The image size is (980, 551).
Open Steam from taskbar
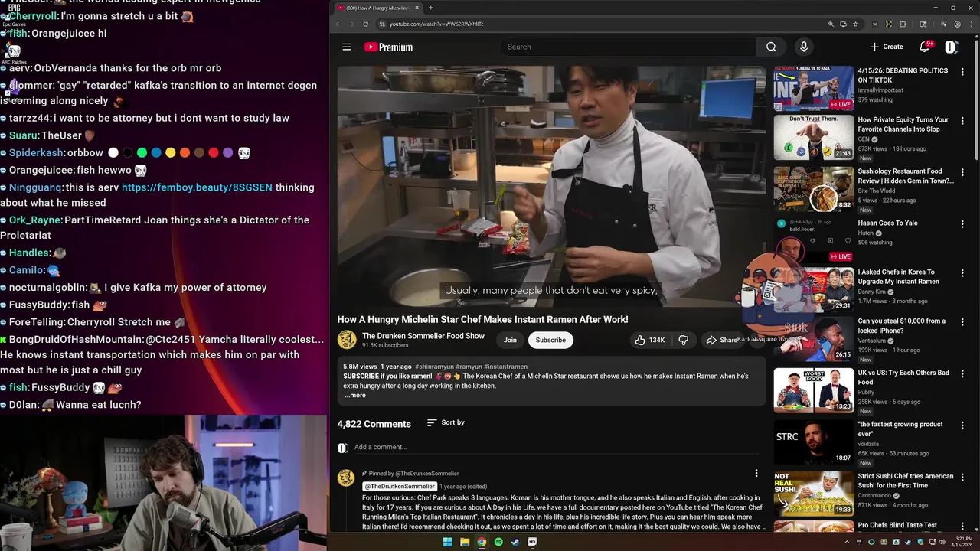(515, 542)
